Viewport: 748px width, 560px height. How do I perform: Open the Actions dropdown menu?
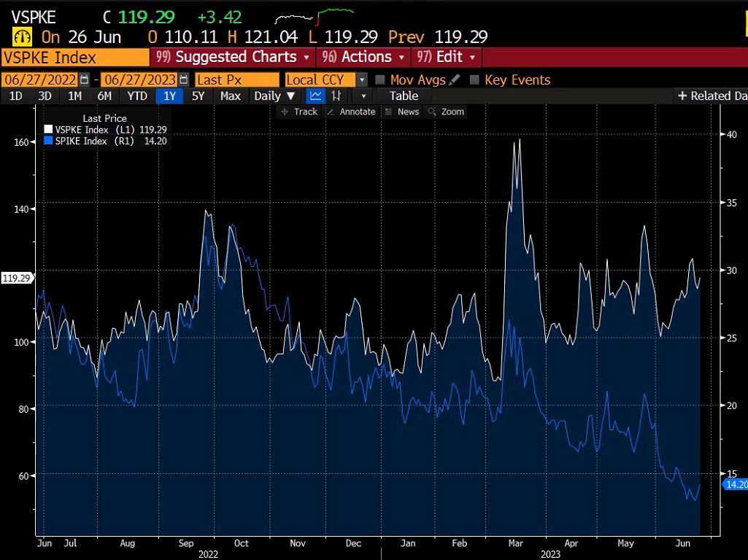click(x=363, y=57)
